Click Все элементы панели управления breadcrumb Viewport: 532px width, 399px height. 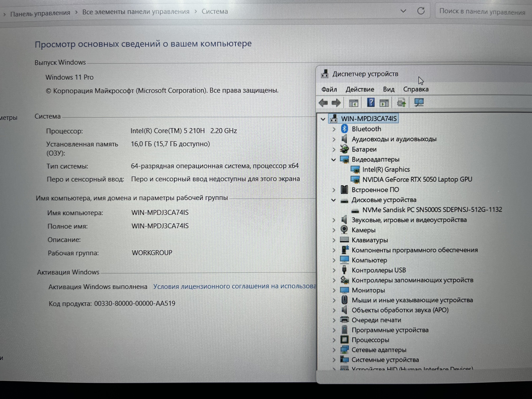click(136, 12)
